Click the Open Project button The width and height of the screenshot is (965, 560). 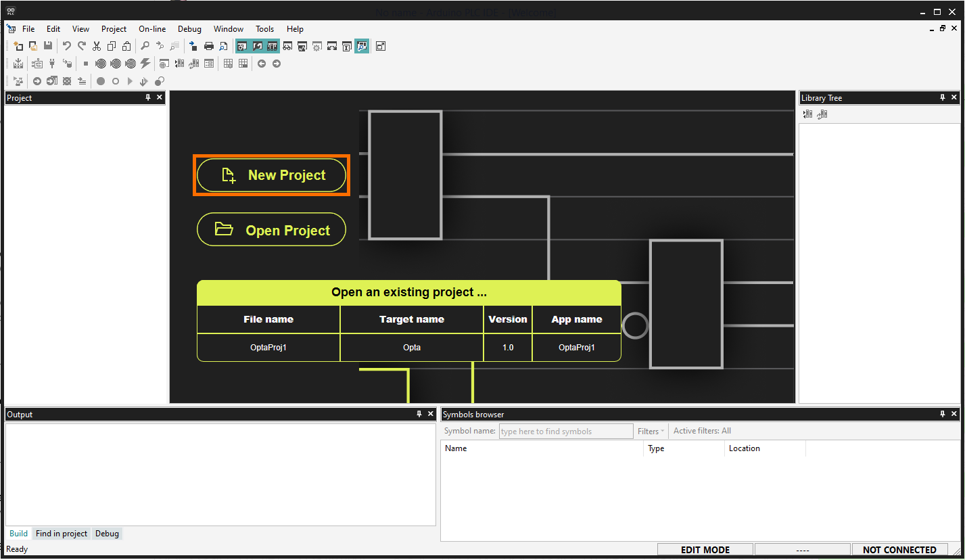tap(271, 230)
